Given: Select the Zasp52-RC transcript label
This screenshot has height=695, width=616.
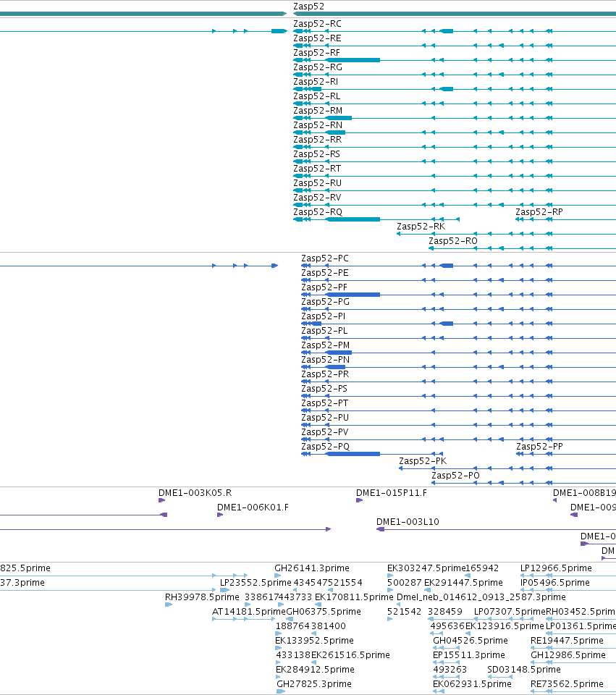Looking at the screenshot, I should click(x=317, y=24).
